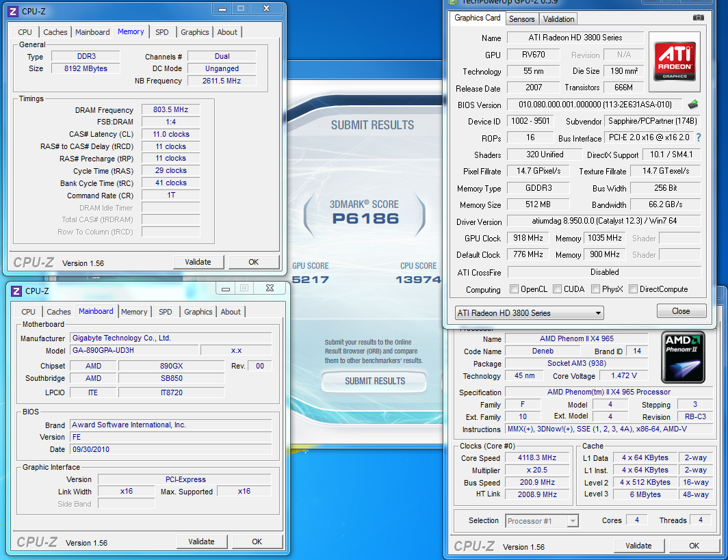This screenshot has height=560, width=728.
Task: Click the GPU score 5217
Action: click(311, 279)
